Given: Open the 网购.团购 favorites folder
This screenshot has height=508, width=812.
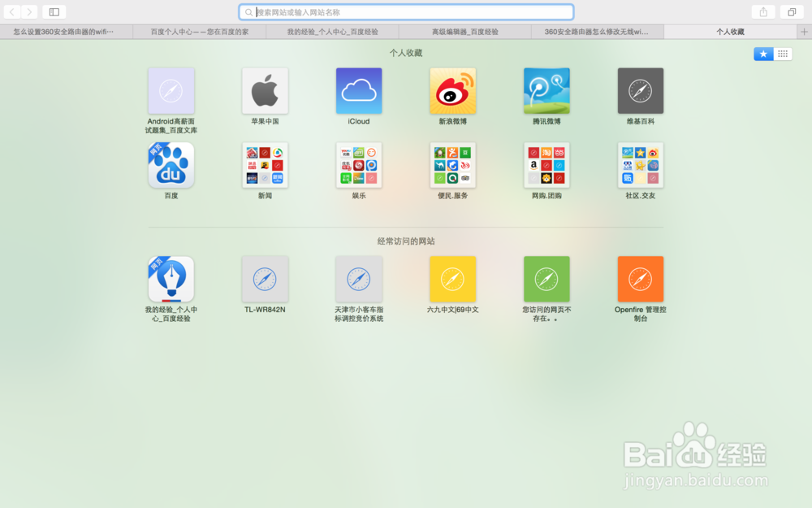Looking at the screenshot, I should coord(546,165).
